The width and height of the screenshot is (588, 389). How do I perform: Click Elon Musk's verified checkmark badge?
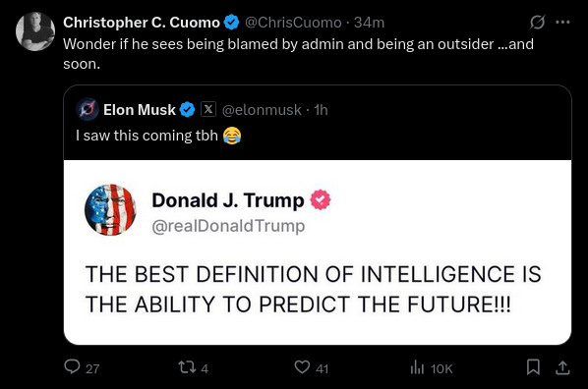coord(187,110)
